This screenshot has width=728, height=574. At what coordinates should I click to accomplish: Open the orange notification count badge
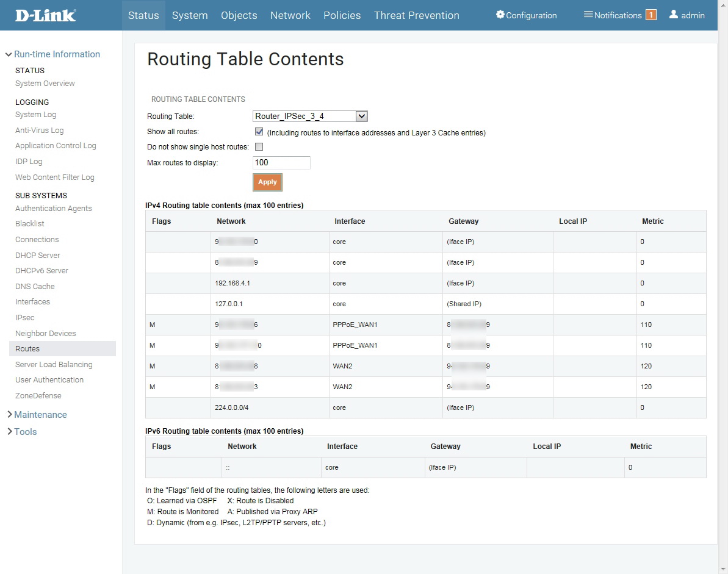pyautogui.click(x=651, y=15)
